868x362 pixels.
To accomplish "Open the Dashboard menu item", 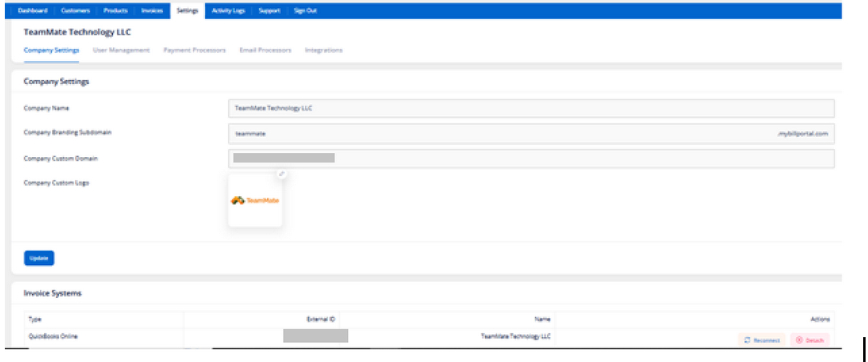I will pyautogui.click(x=33, y=10).
